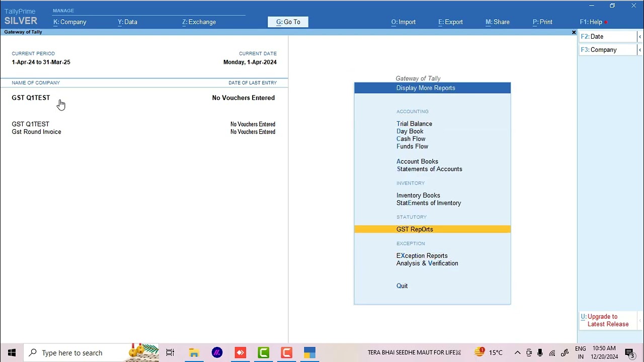Image resolution: width=644 pixels, height=362 pixels.
Task: Open Statements of Accounts
Action: click(429, 169)
